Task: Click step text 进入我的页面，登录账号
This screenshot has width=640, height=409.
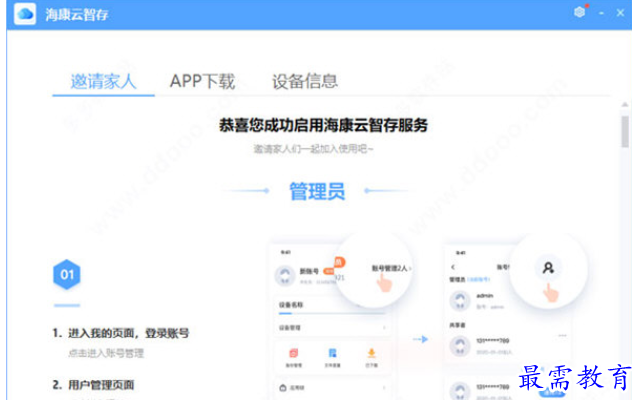Action: point(128,333)
